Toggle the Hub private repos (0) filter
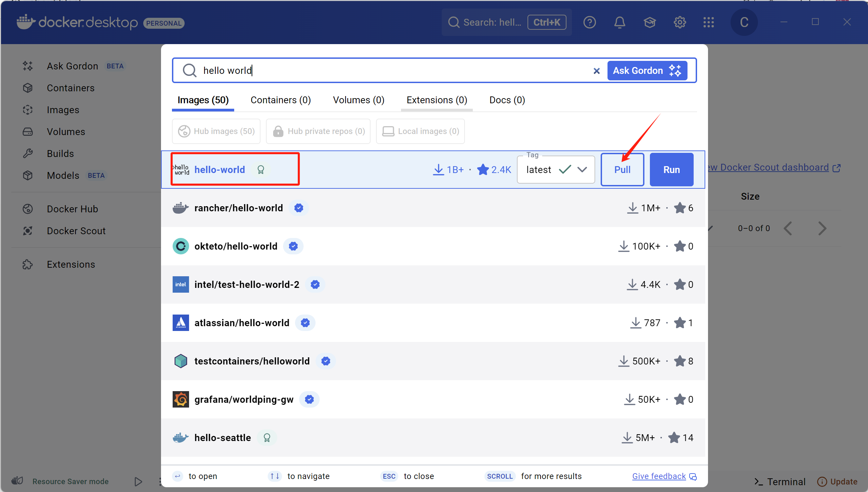This screenshot has height=492, width=868. (x=318, y=131)
